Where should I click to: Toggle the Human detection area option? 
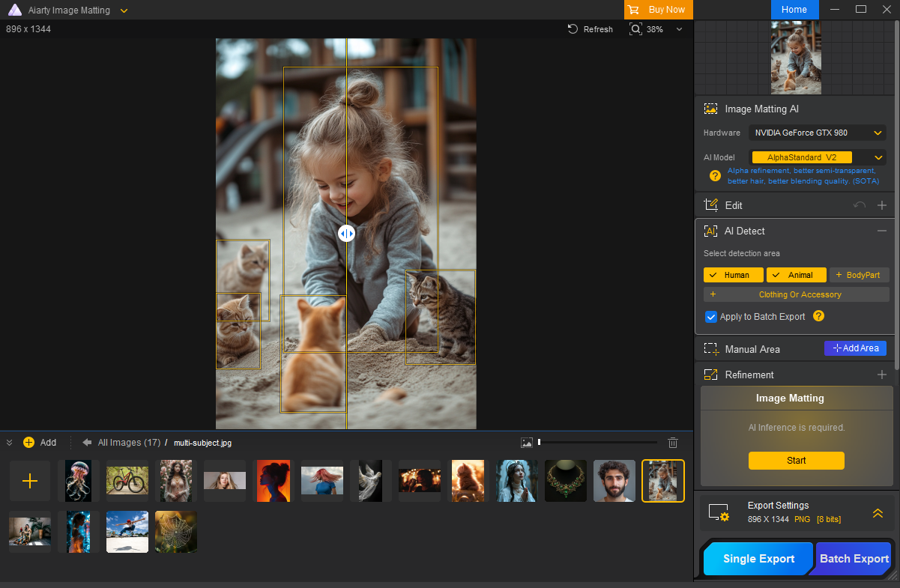(x=733, y=275)
